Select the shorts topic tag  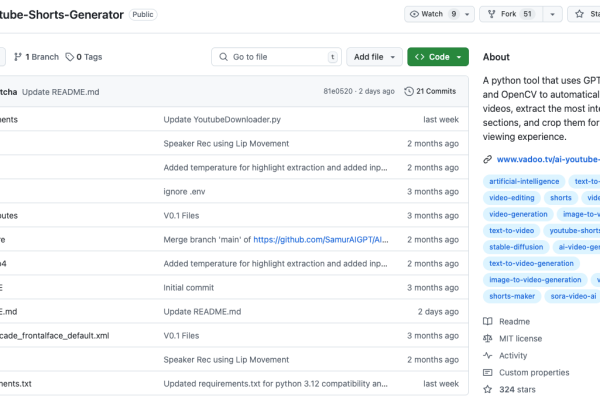(x=561, y=198)
